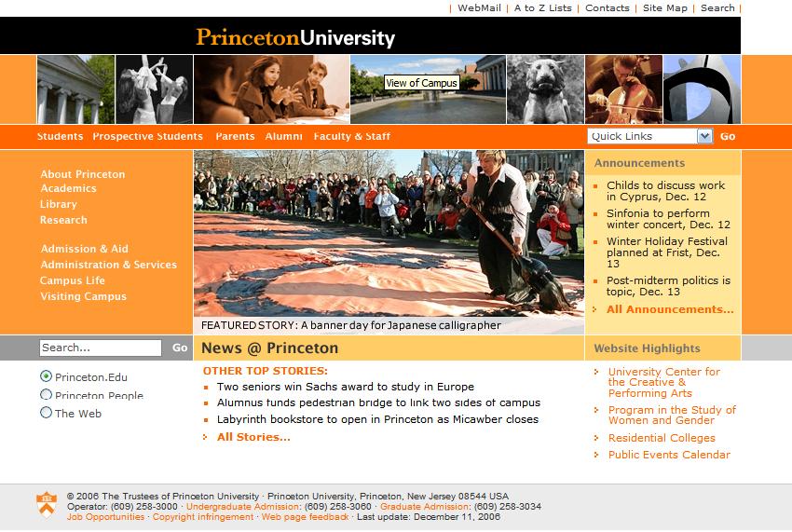The image size is (792, 532).
Task: Open Copyright infringement footer link
Action: click(x=203, y=517)
